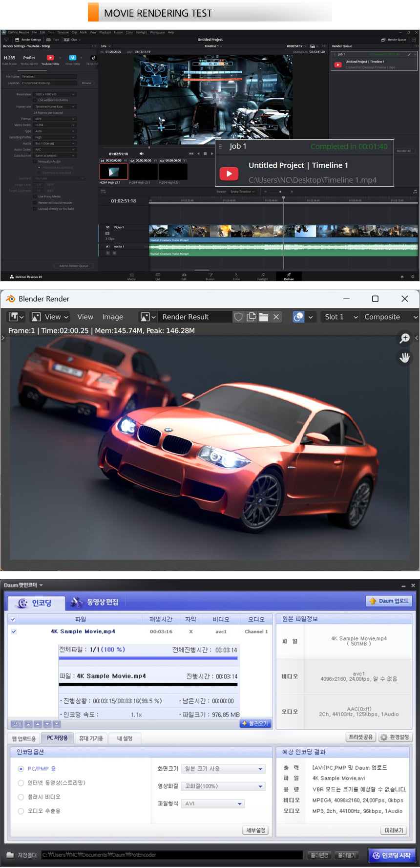The image size is (420, 868).
Task: Expand the Slot 1 dropdown
Action: point(341,317)
